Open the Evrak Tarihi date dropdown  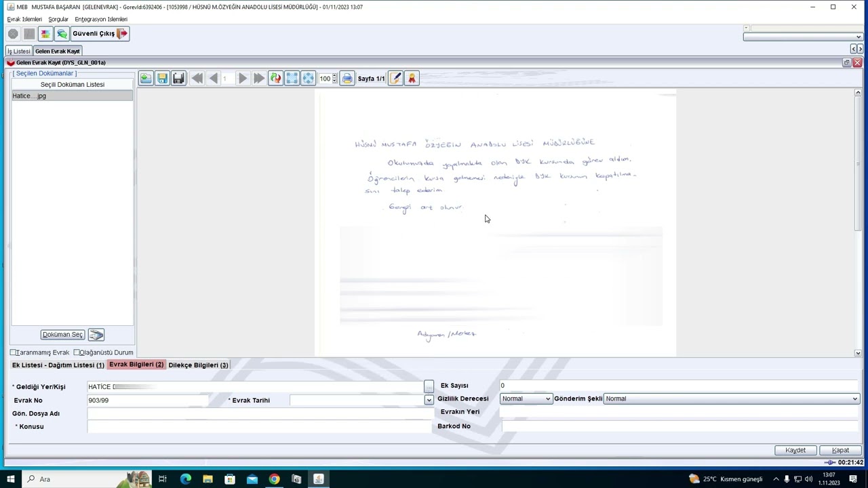(x=429, y=401)
